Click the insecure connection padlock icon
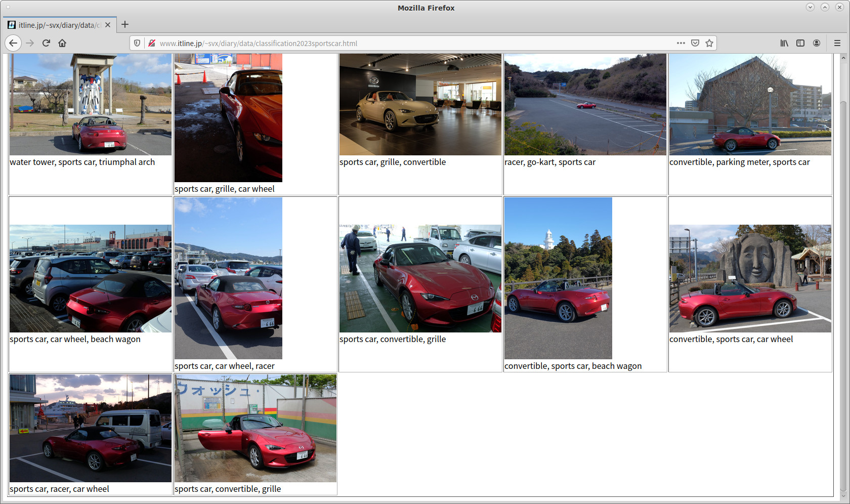 (x=151, y=44)
